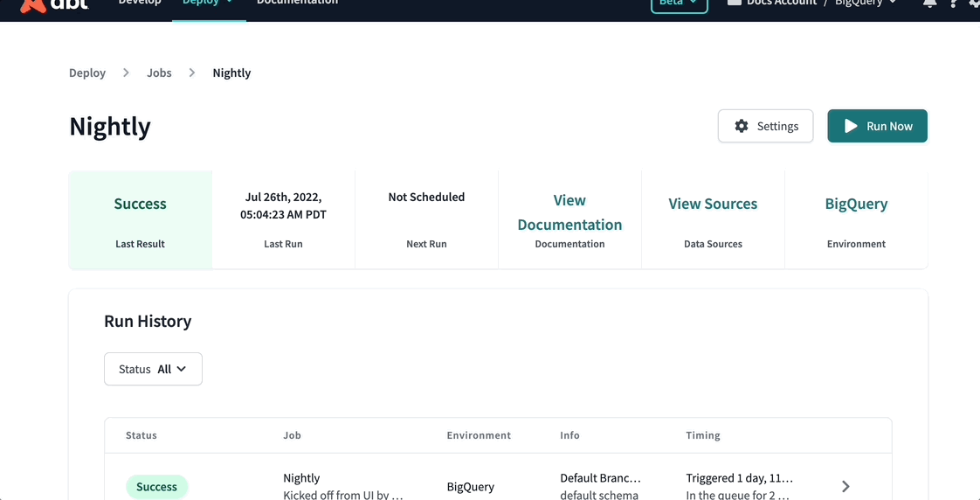The image size is (980, 500).
Task: Open the Status All filter dropdown
Action: 153,369
